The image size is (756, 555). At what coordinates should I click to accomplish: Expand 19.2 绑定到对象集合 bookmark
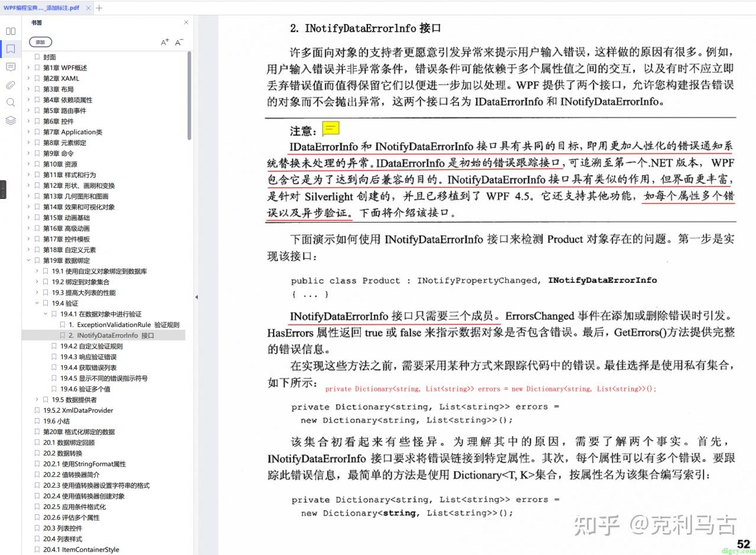[x=37, y=282]
